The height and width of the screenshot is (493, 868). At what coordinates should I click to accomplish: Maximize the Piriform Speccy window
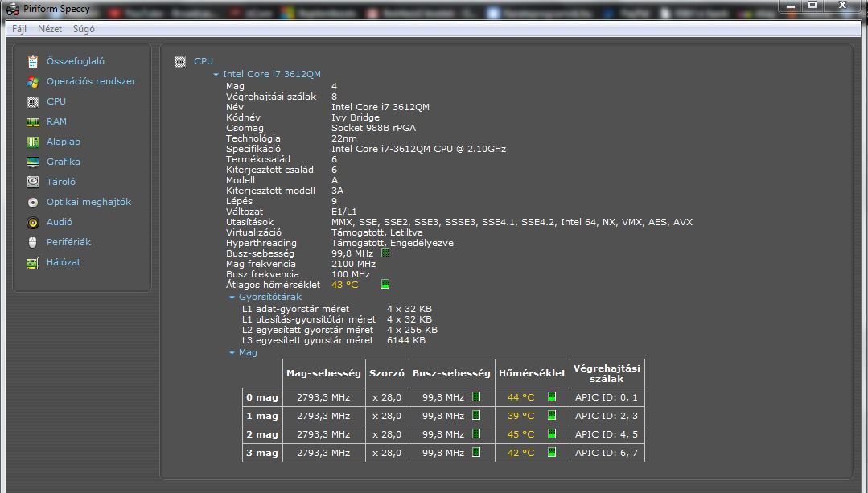coord(812,5)
